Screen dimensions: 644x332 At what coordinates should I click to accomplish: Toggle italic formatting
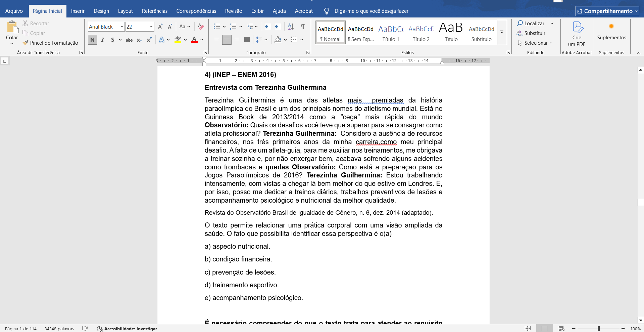[x=103, y=40]
